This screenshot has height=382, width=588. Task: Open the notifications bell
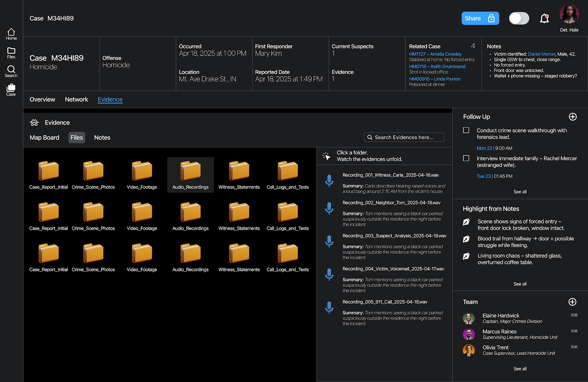point(544,18)
